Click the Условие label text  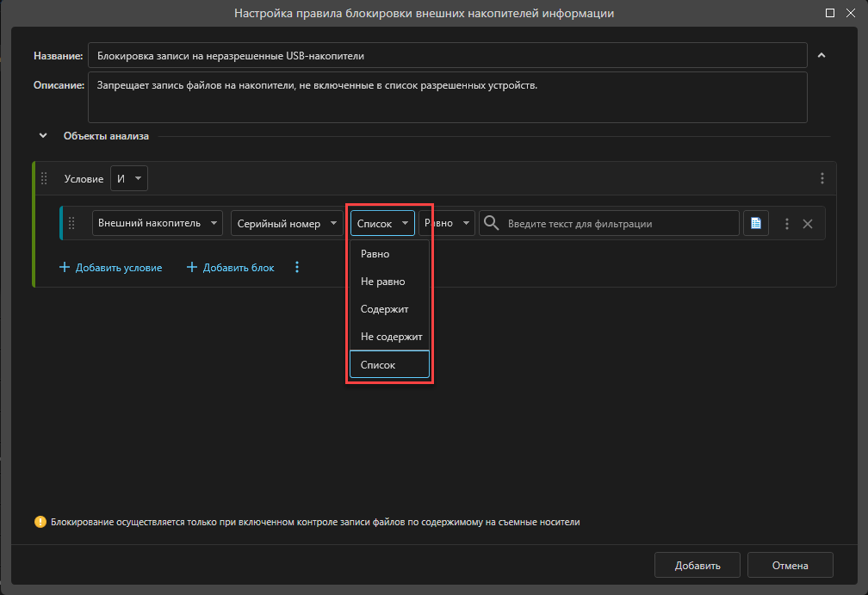tap(84, 179)
